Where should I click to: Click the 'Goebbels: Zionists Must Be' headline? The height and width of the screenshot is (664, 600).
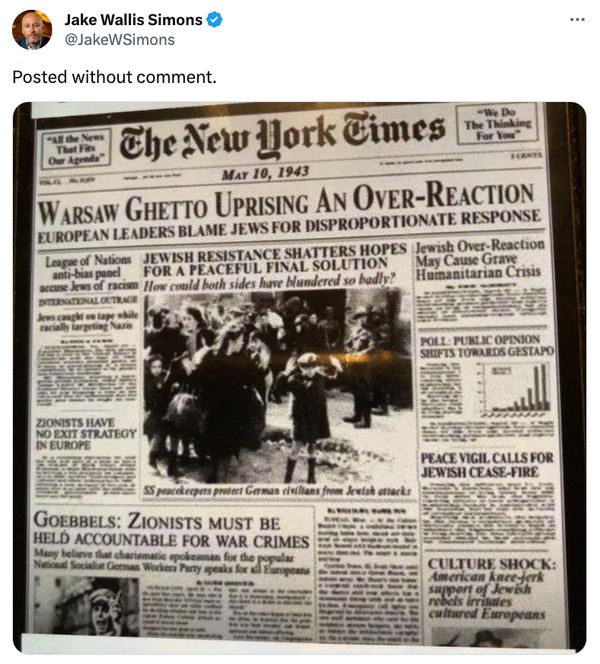[171, 530]
